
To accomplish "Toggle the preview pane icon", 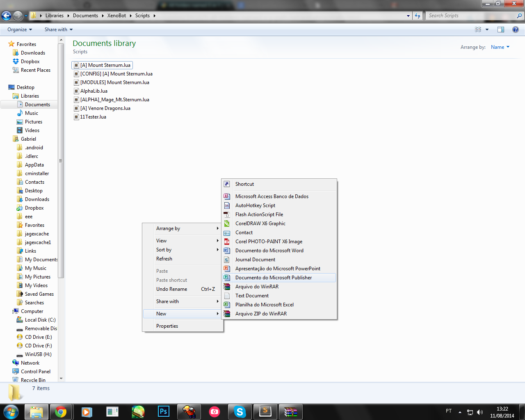I will (501, 30).
